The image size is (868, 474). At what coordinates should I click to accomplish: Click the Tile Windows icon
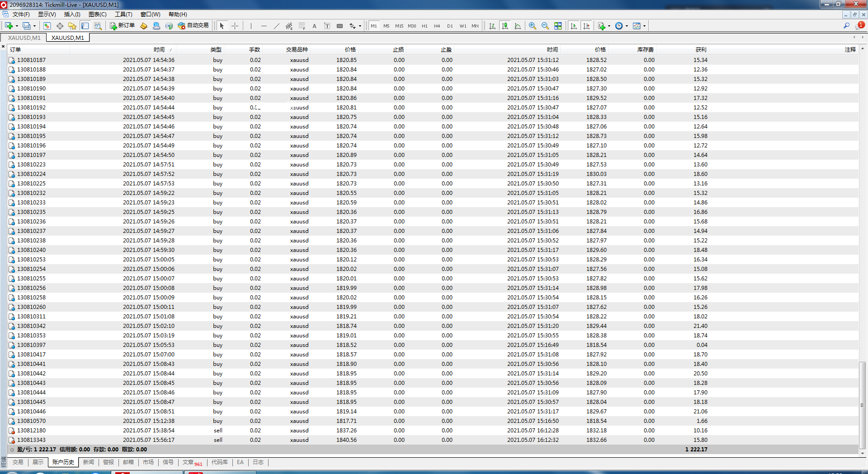558,26
